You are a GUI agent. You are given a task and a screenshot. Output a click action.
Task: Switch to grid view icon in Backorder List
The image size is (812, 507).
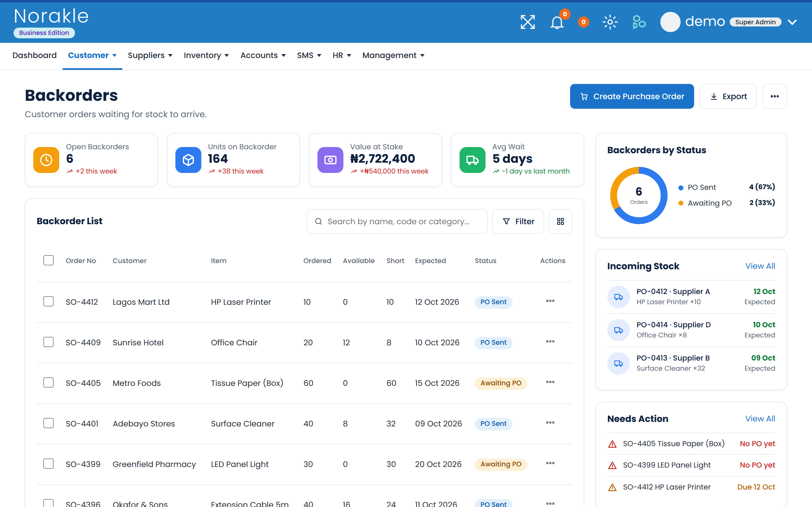pos(560,221)
